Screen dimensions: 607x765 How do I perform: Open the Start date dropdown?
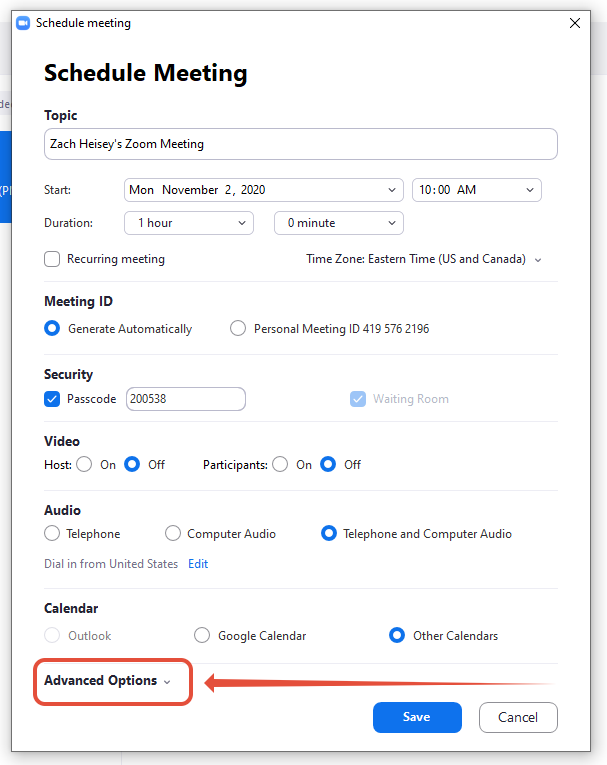coord(263,190)
